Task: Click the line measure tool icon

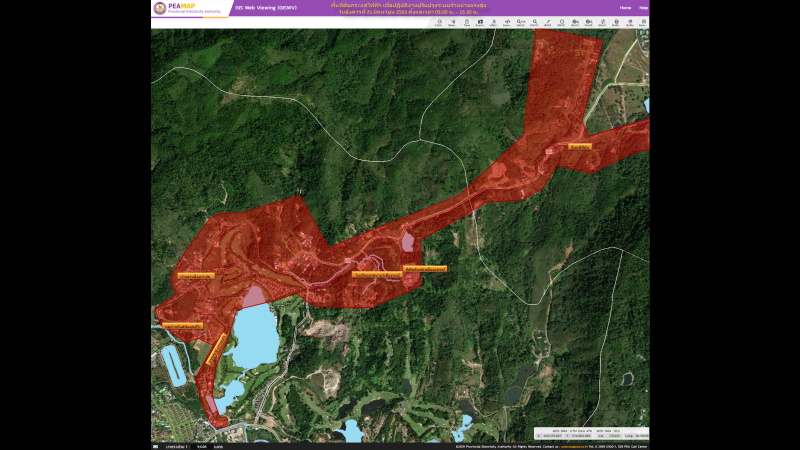Action: [x=548, y=22]
